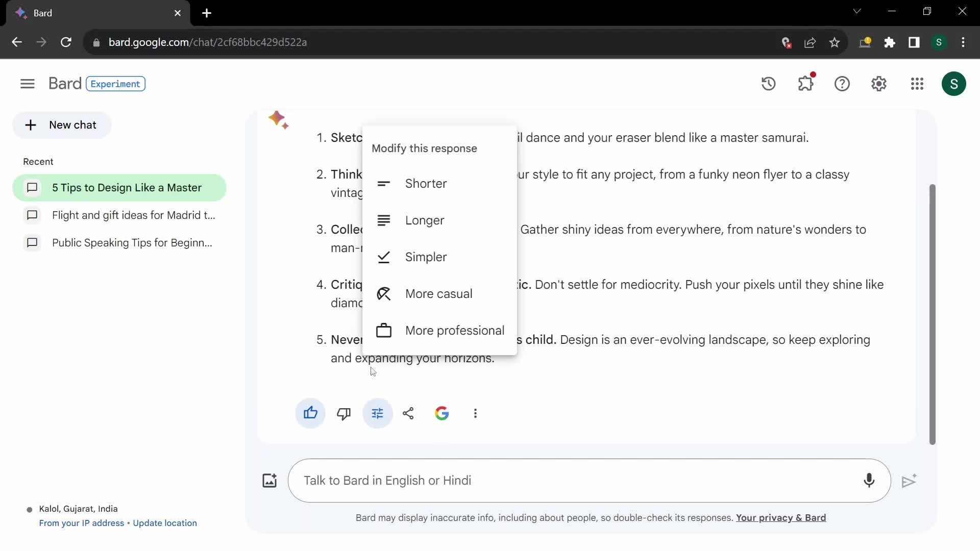980x551 pixels.
Task: Give the response a thumbs up
Action: tap(310, 413)
